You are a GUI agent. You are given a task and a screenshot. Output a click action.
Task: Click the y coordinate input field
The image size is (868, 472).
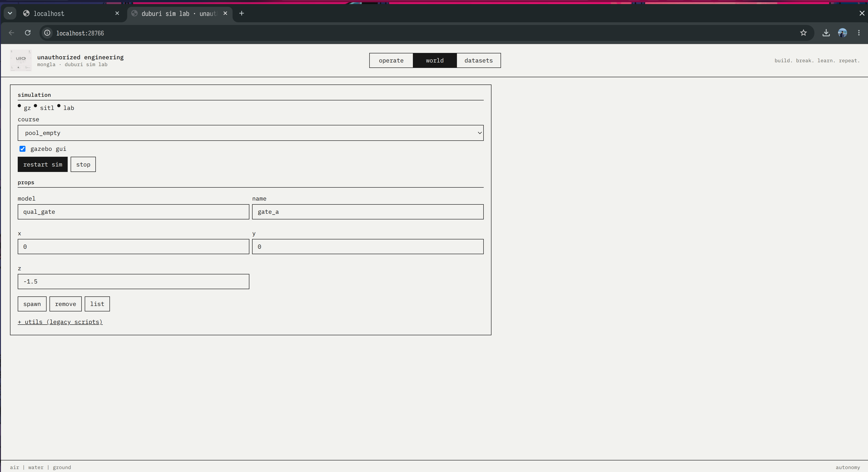[368, 247]
